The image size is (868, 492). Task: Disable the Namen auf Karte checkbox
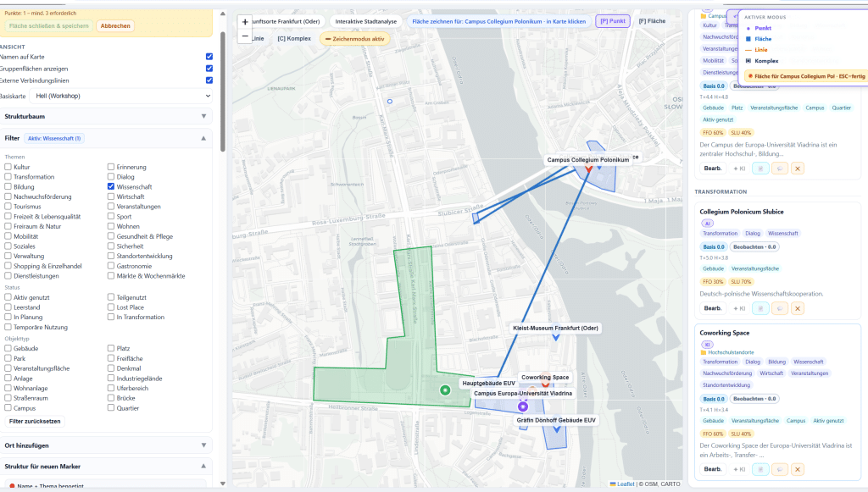(209, 57)
